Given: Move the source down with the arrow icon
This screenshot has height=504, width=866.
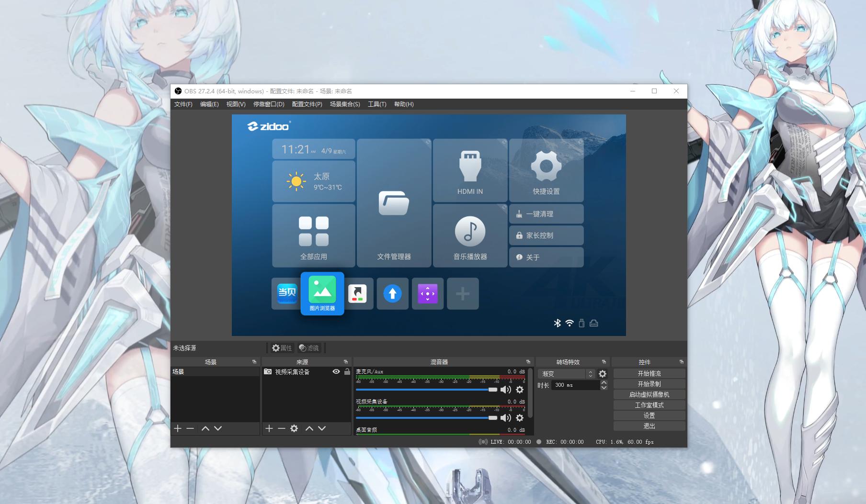Looking at the screenshot, I should click(x=322, y=428).
